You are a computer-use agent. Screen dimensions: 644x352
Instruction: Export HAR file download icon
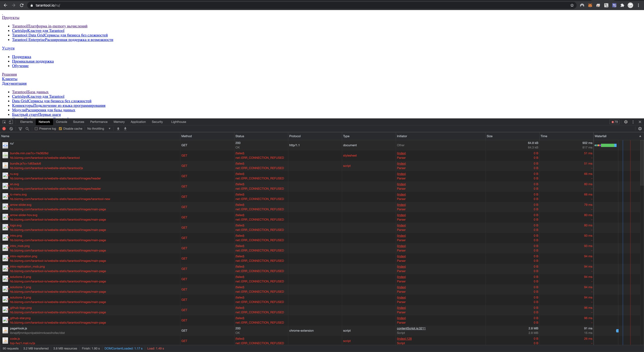pyautogui.click(x=125, y=129)
